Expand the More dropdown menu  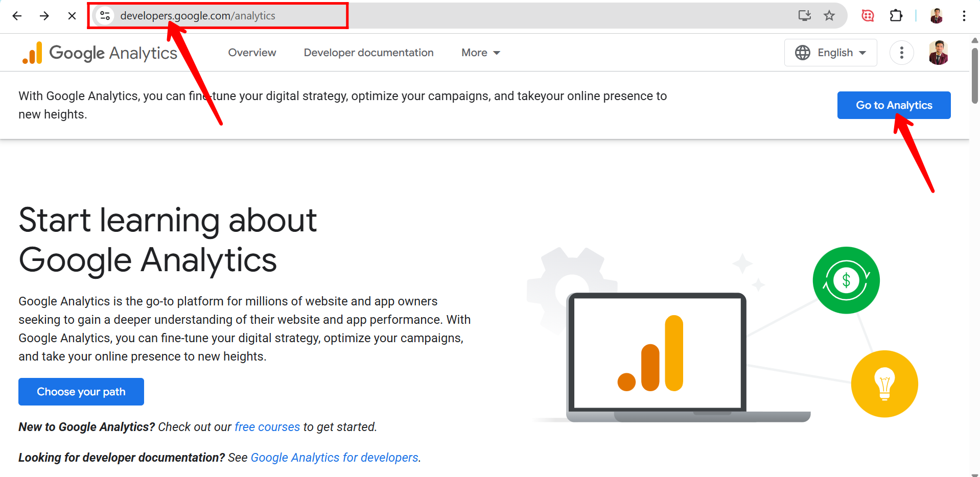click(x=481, y=53)
